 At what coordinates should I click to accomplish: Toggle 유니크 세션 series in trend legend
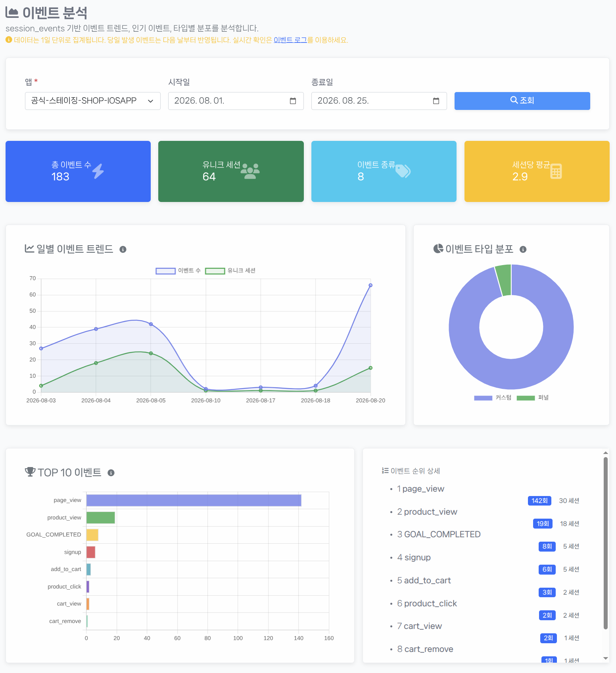point(230,271)
